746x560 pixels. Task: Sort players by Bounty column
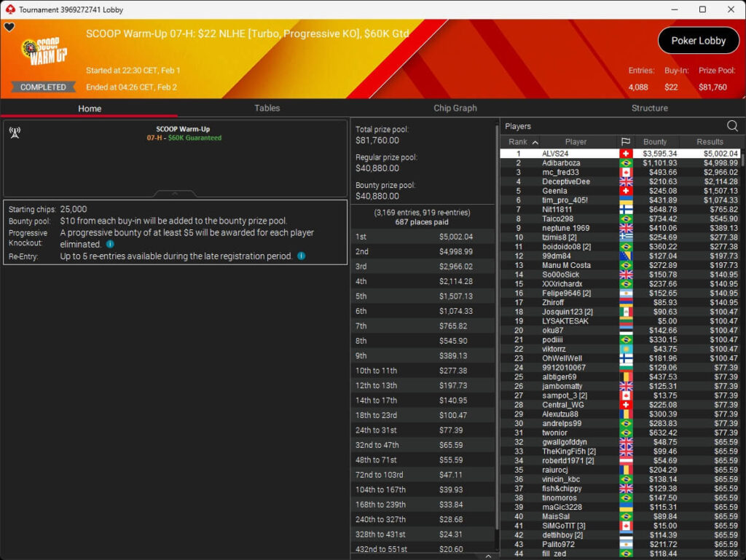click(655, 142)
